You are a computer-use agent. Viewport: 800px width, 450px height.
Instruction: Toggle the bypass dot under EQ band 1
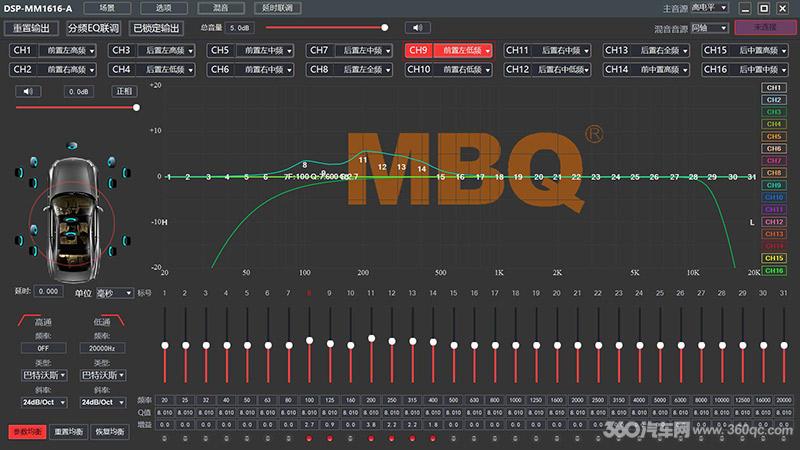coord(164,438)
